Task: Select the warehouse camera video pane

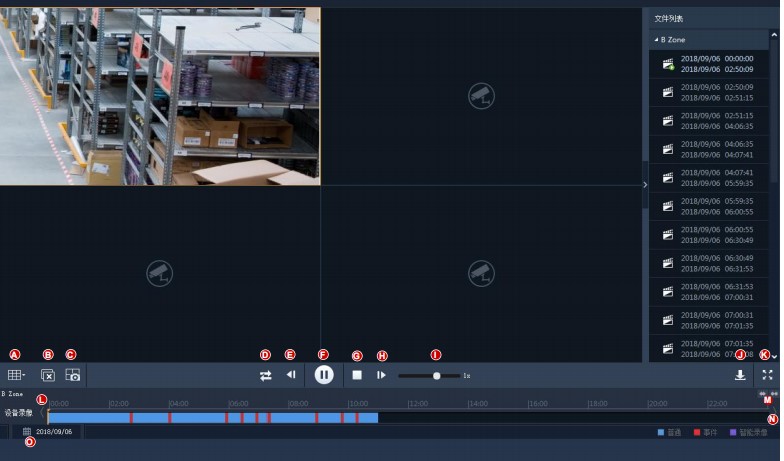Action: (x=160, y=96)
